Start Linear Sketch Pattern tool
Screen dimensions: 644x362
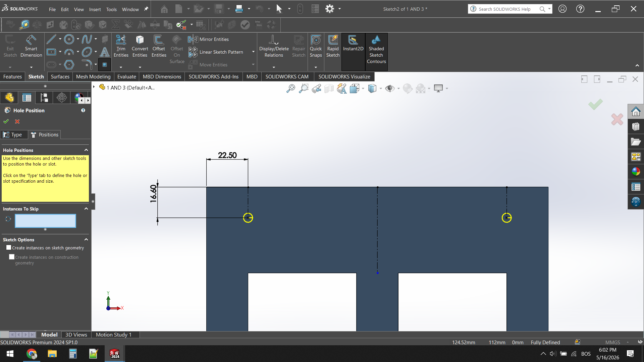(216, 52)
